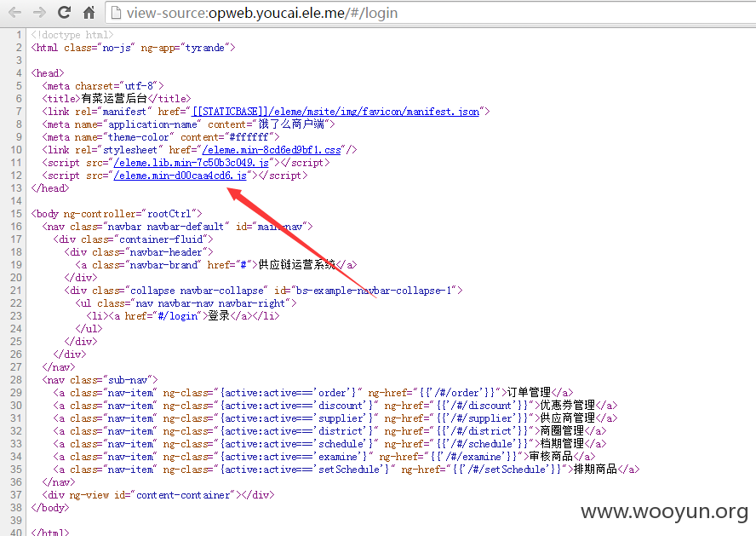
Task: Click the 订单管理 order nav-item line
Action: pos(313,393)
